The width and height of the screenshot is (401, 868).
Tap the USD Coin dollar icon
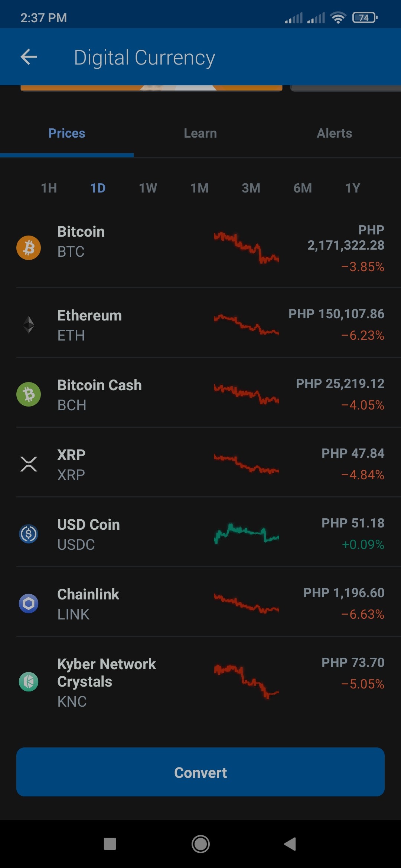29,534
